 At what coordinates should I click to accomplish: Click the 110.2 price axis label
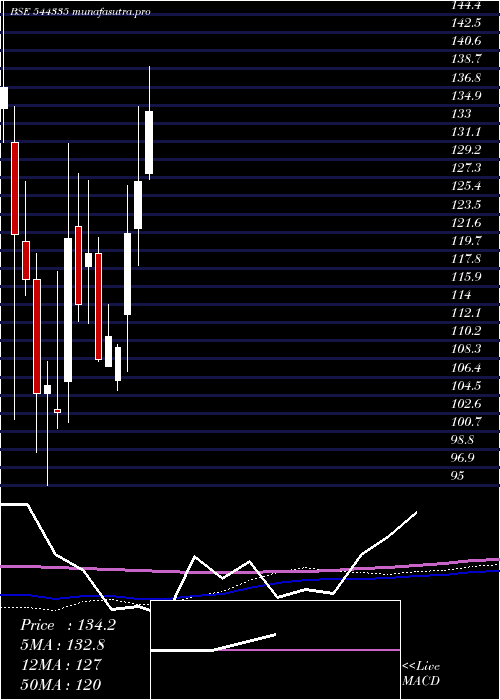click(x=467, y=331)
